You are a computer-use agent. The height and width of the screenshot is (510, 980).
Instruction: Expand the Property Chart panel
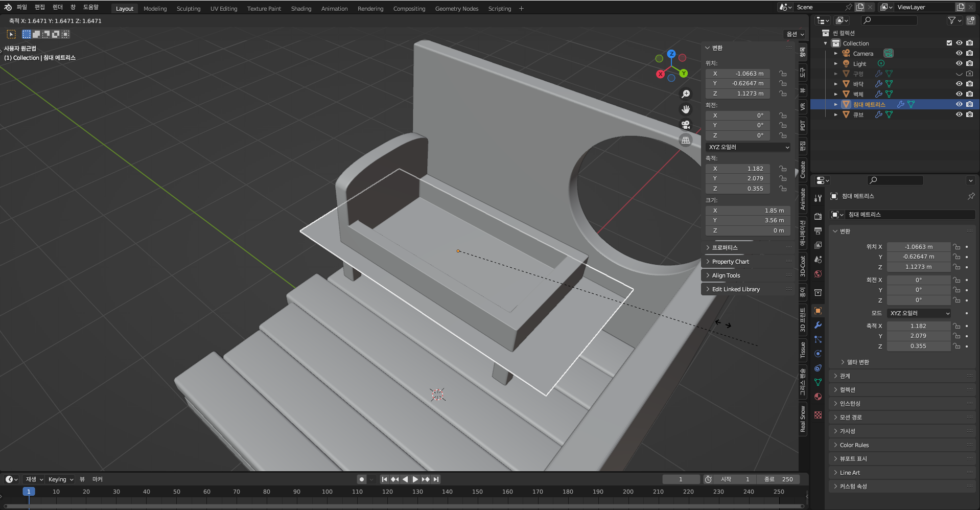[731, 262]
